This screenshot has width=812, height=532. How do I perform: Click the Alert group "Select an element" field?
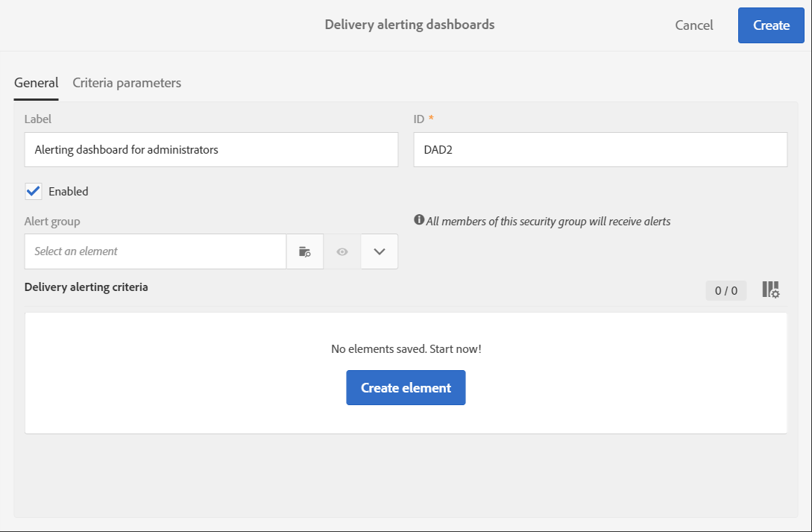[x=155, y=251]
